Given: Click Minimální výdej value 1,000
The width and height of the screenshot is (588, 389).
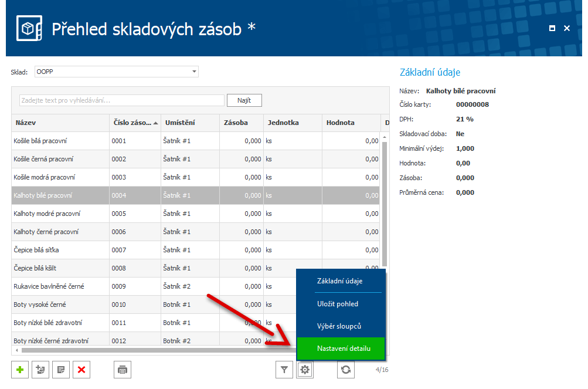Looking at the screenshot, I should [x=465, y=148].
